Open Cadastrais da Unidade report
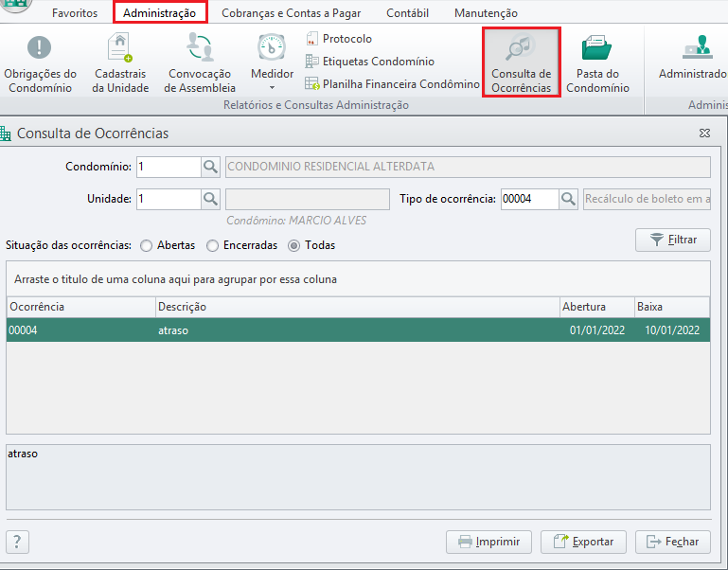The image size is (728, 570). pos(120,63)
